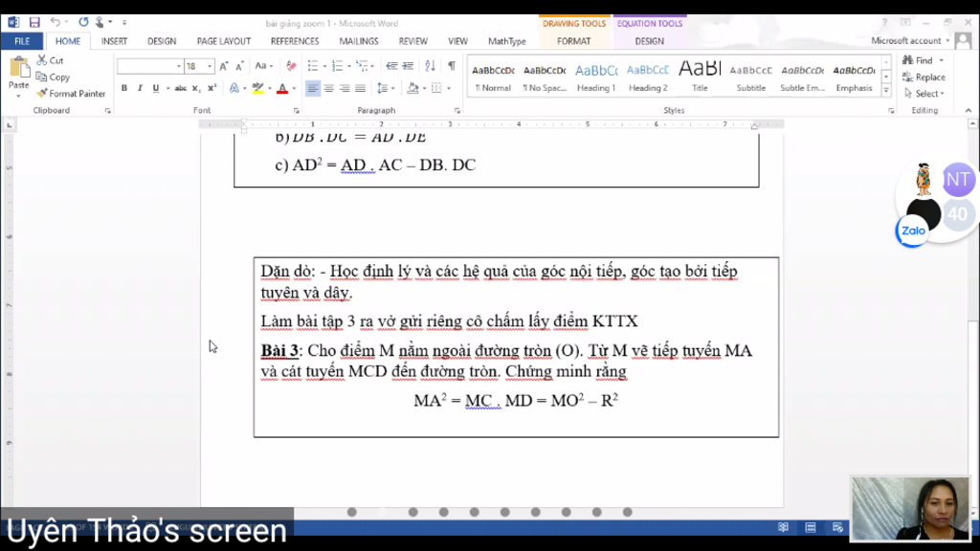The width and height of the screenshot is (980, 551).
Task: Sort text with the A-Z sort icon
Action: (x=430, y=66)
